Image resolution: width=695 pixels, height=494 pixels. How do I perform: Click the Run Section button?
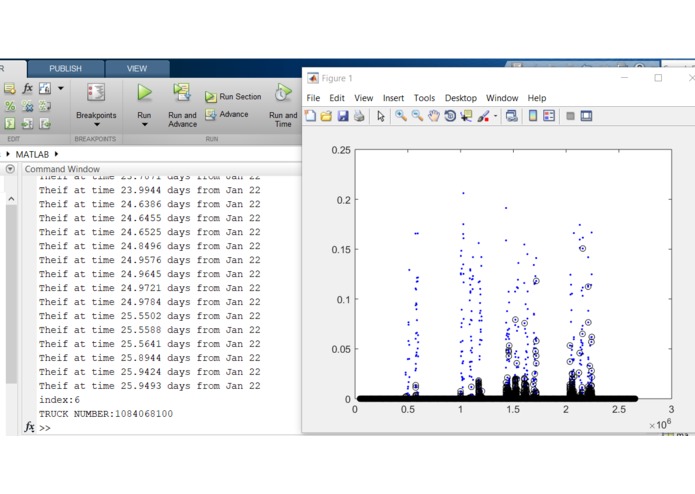coord(233,97)
